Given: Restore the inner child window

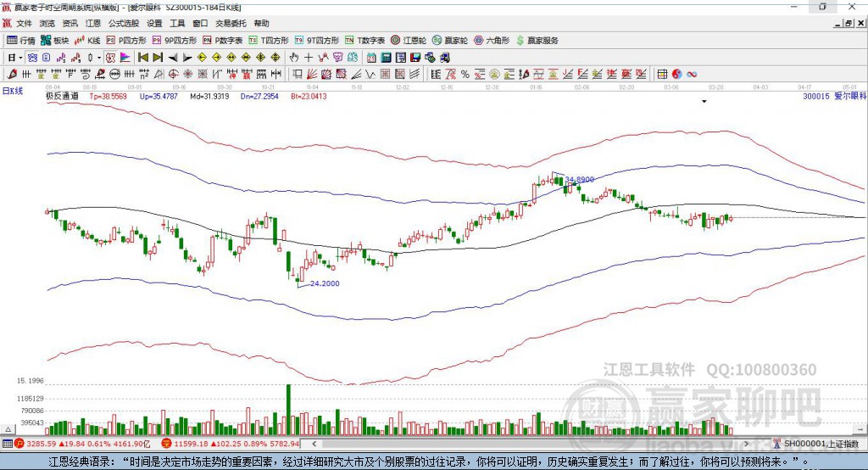Looking at the screenshot, I should 849,23.
